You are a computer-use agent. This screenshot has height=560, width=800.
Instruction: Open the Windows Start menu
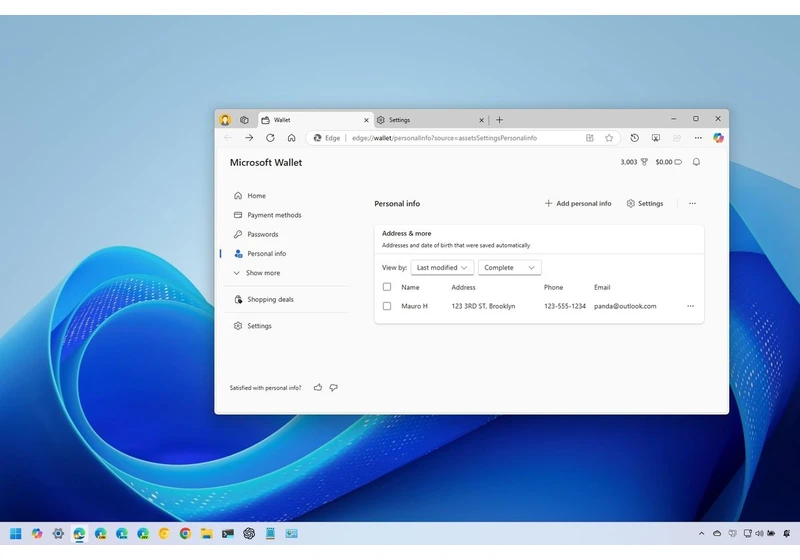pyautogui.click(x=16, y=533)
